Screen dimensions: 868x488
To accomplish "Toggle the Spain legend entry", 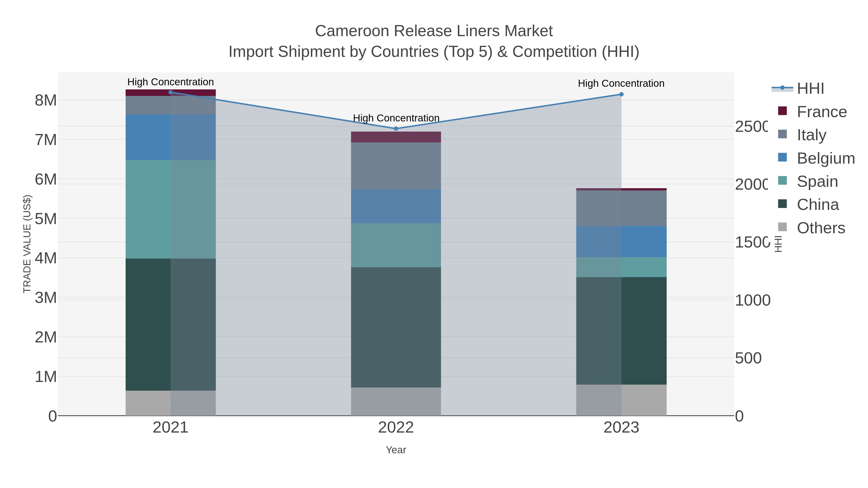I will coord(808,181).
